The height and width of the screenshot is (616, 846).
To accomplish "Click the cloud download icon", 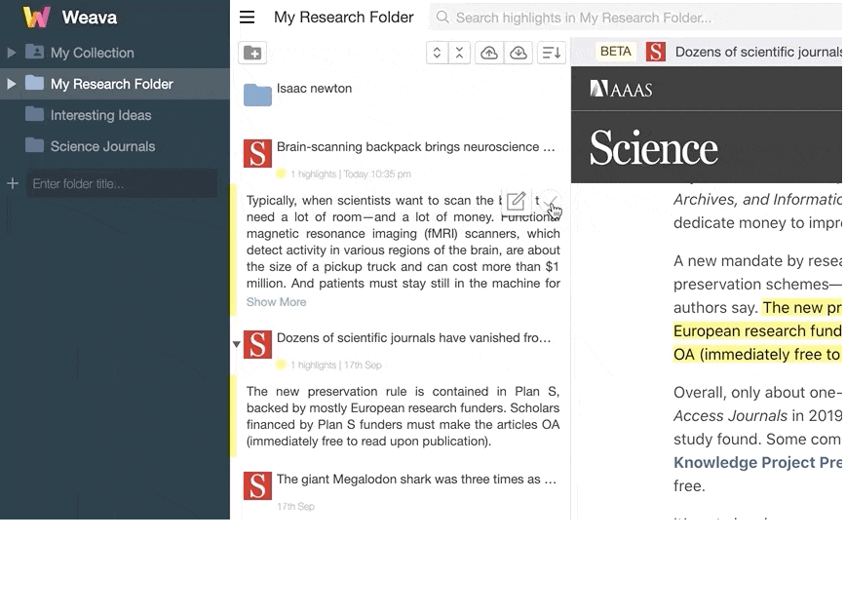I will point(518,53).
